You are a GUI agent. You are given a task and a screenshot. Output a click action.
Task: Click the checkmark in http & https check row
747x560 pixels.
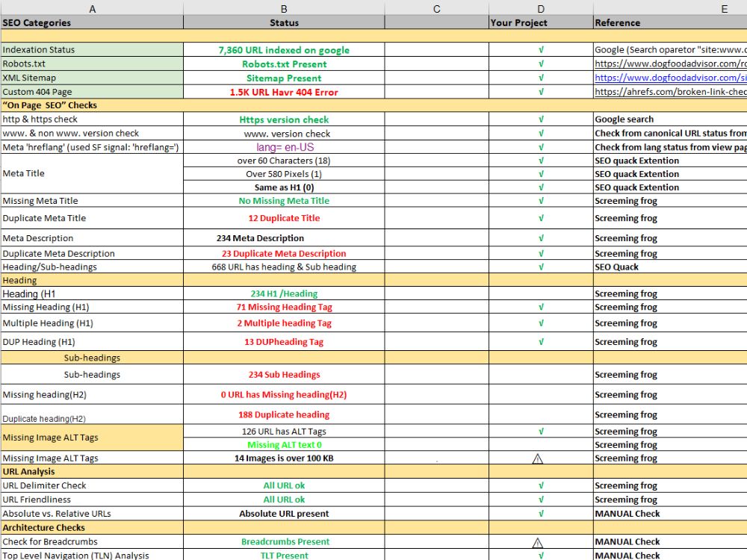541,119
